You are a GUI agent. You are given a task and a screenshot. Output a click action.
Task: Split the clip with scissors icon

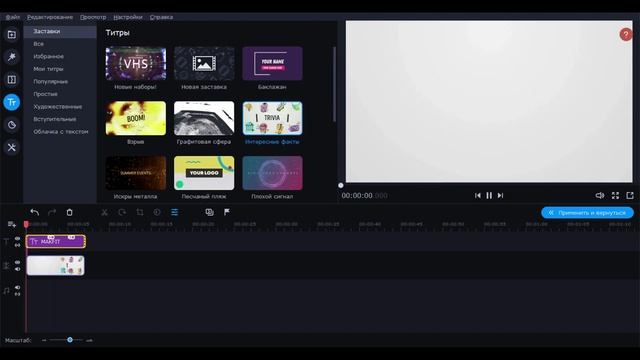pos(104,212)
